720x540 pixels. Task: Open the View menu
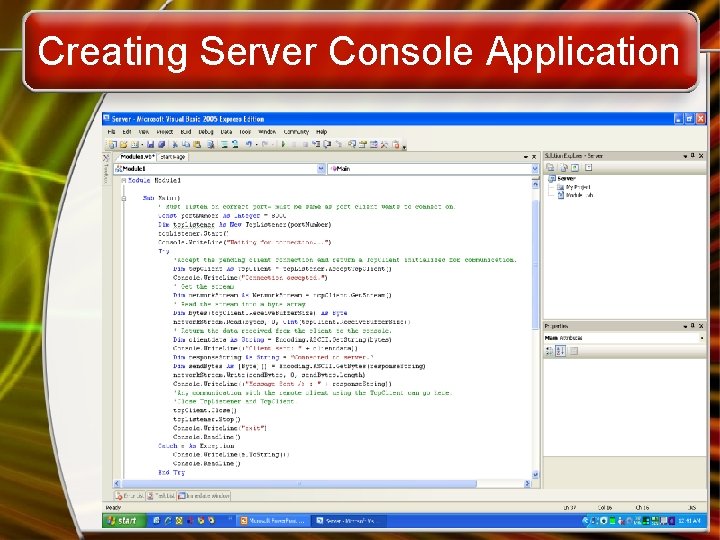click(x=144, y=132)
